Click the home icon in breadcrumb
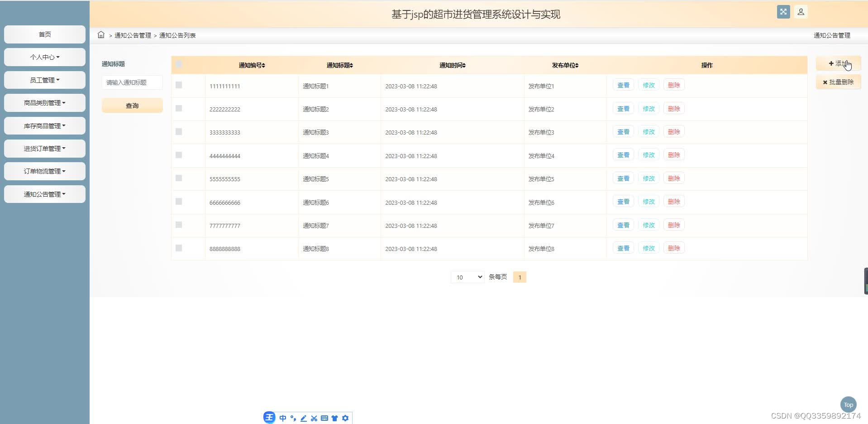Viewport: 868px width, 424px height. [x=101, y=35]
